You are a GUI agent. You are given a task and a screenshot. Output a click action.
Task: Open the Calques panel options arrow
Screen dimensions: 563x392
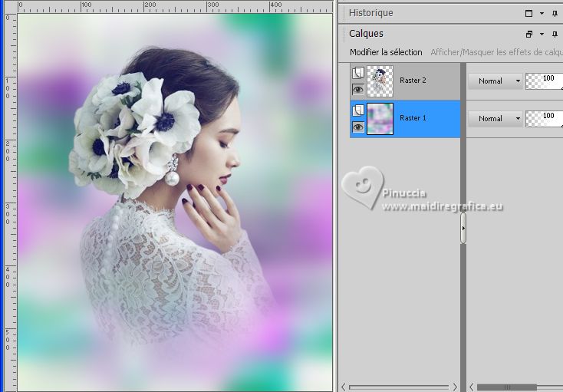(x=542, y=34)
